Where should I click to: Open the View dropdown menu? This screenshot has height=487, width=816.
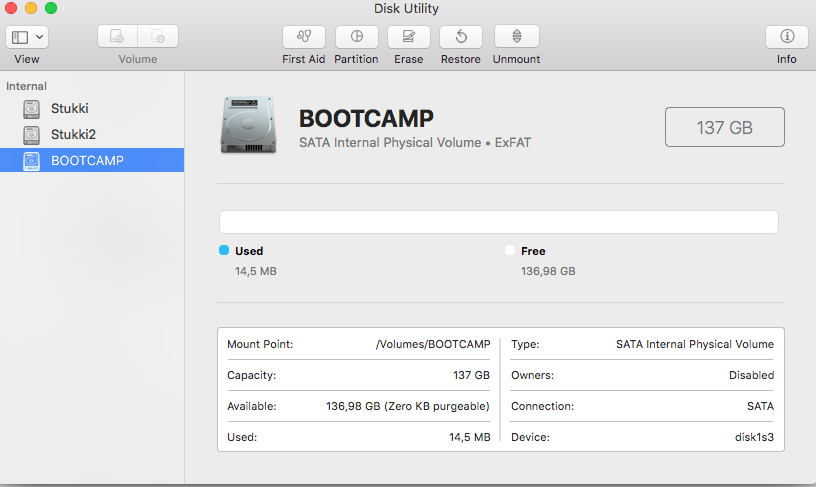(27, 37)
